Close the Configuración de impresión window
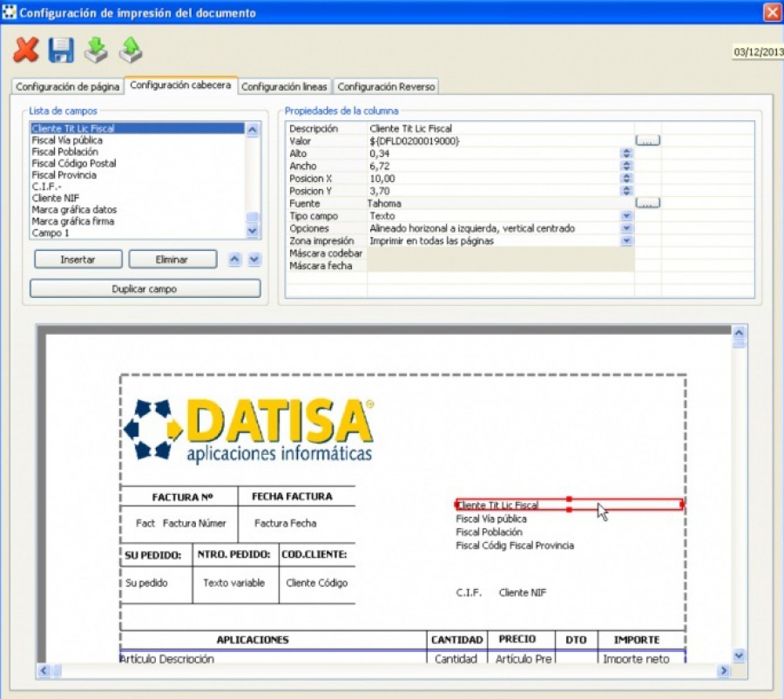The height and width of the screenshot is (699, 784). coord(773,12)
